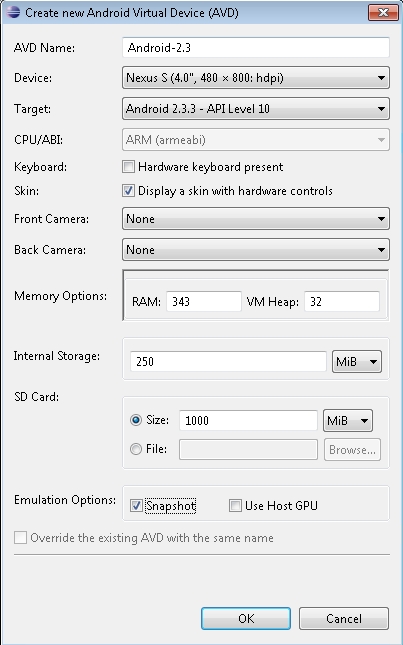Click the OK button
The width and height of the screenshot is (403, 645).
pos(246,619)
